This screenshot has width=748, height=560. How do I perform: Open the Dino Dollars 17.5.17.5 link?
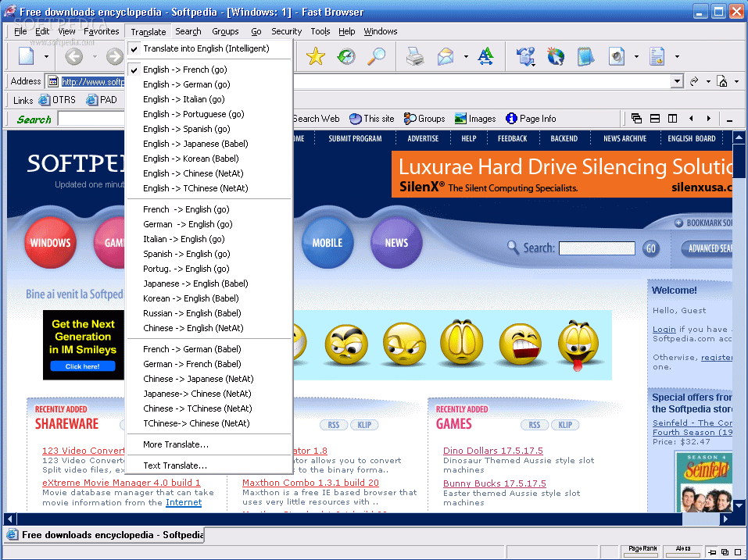coord(492,450)
